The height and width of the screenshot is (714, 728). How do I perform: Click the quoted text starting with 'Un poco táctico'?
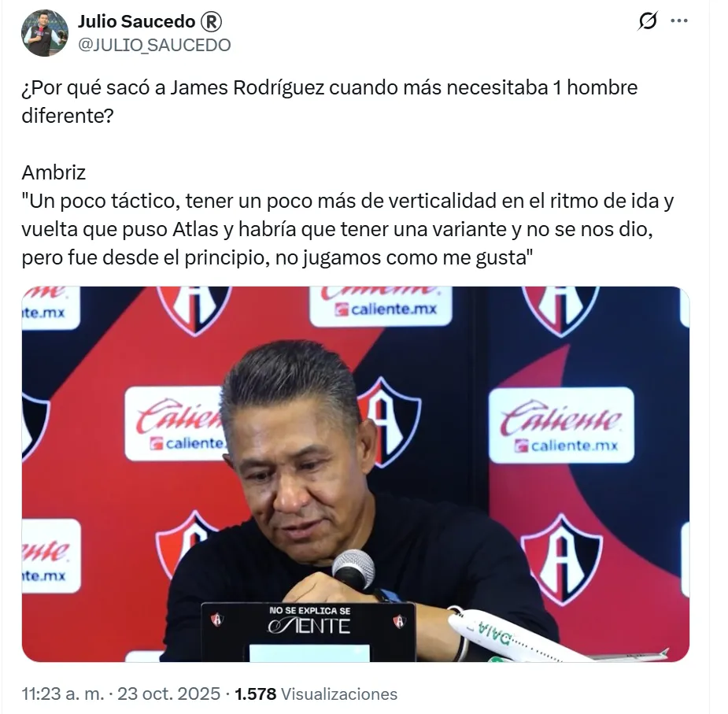click(x=347, y=230)
